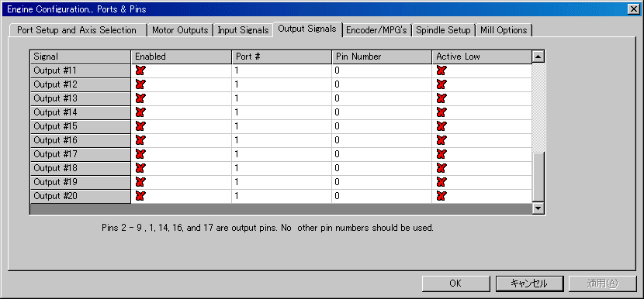644x299 pixels.
Task: Click the Port # column header
Action: point(282,57)
